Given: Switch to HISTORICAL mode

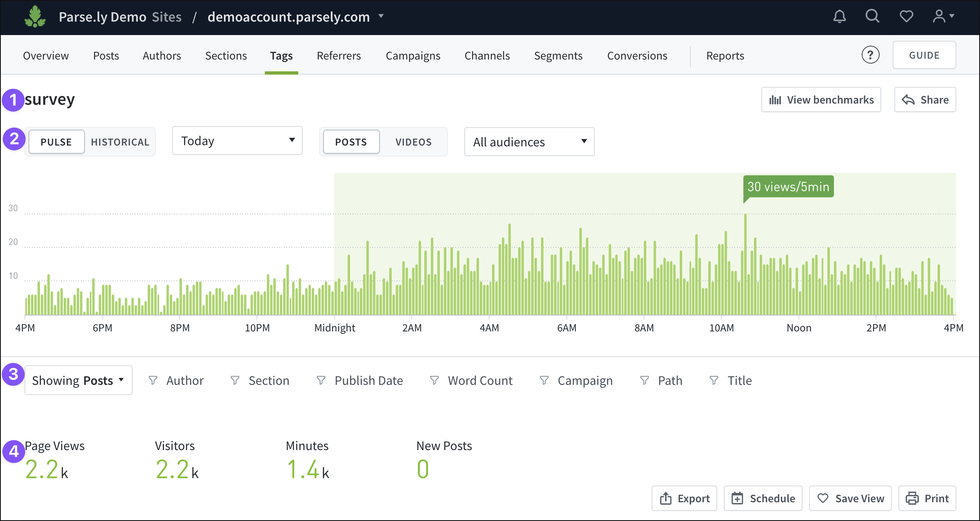Looking at the screenshot, I should click(x=120, y=142).
